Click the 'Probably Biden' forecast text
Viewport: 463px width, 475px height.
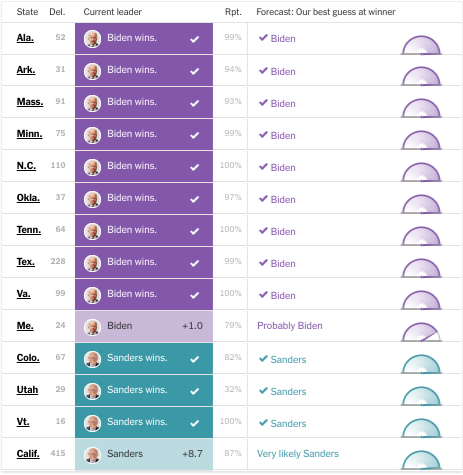(x=290, y=326)
